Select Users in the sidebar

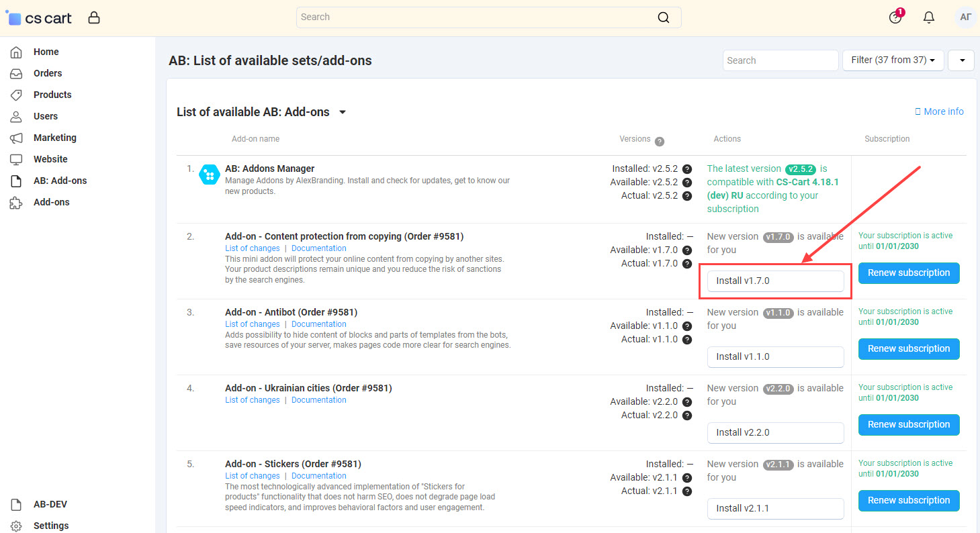click(x=46, y=116)
